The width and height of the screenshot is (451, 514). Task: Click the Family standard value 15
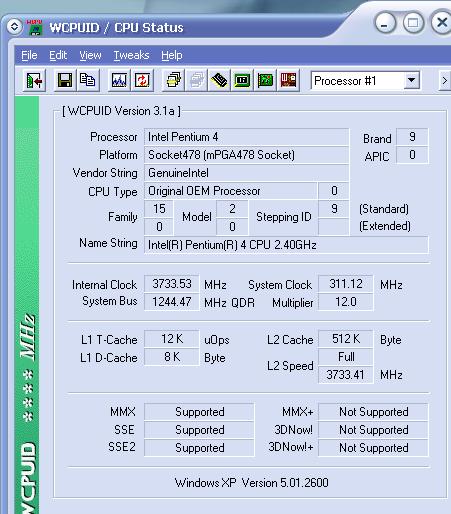[x=159, y=209]
